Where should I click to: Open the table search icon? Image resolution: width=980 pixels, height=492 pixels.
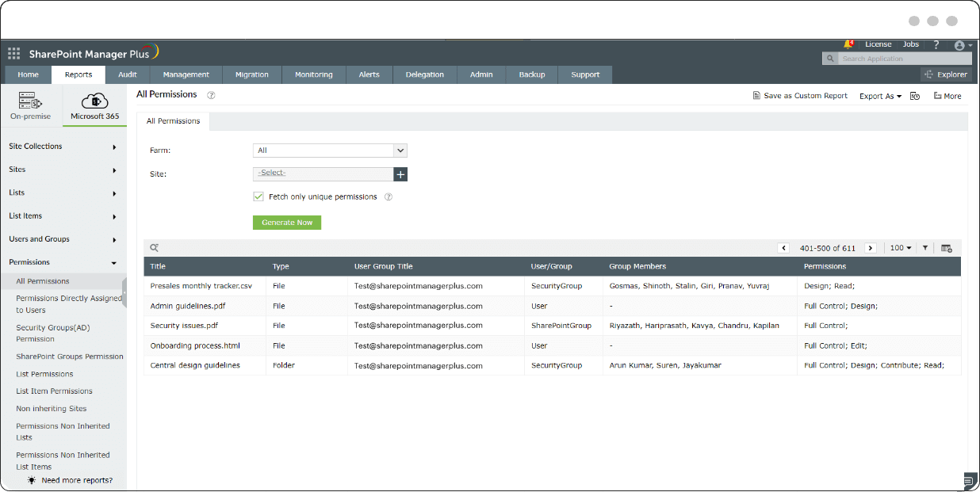point(155,248)
